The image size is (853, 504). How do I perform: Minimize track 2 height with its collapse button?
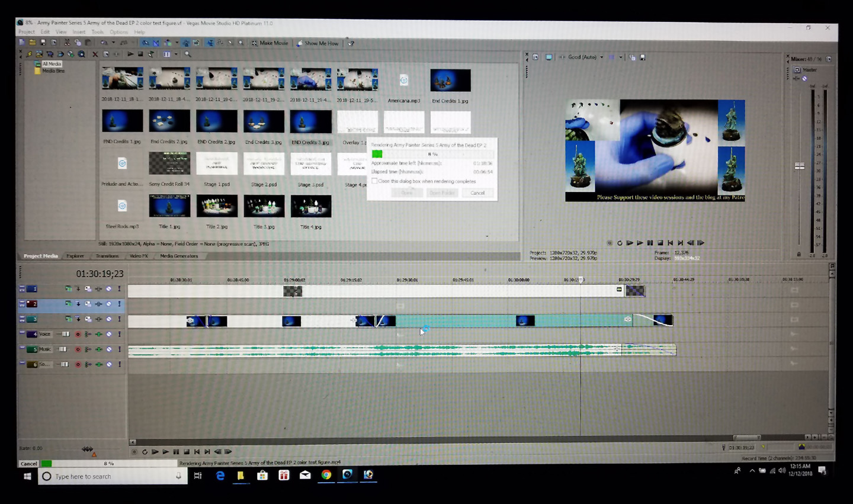pyautogui.click(x=22, y=301)
